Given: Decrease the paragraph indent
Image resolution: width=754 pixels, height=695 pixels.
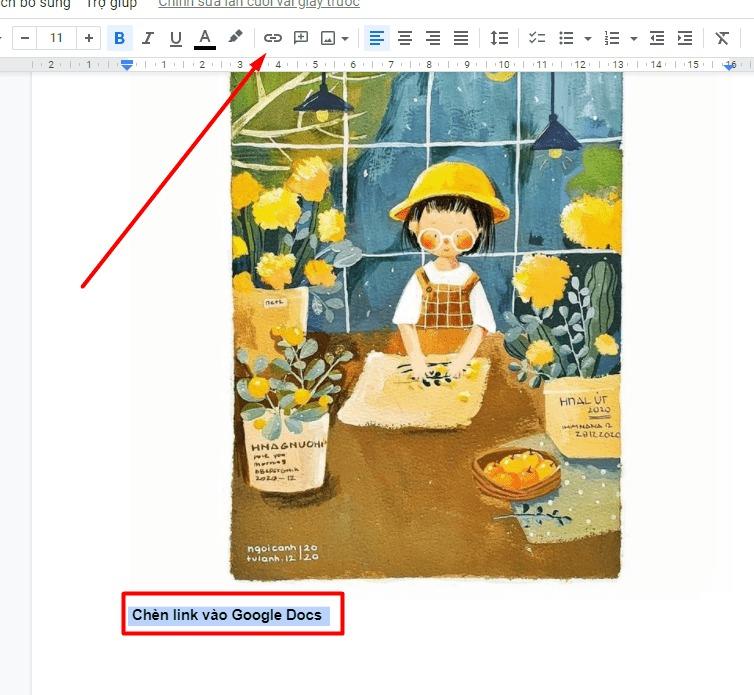Looking at the screenshot, I should pyautogui.click(x=657, y=38).
